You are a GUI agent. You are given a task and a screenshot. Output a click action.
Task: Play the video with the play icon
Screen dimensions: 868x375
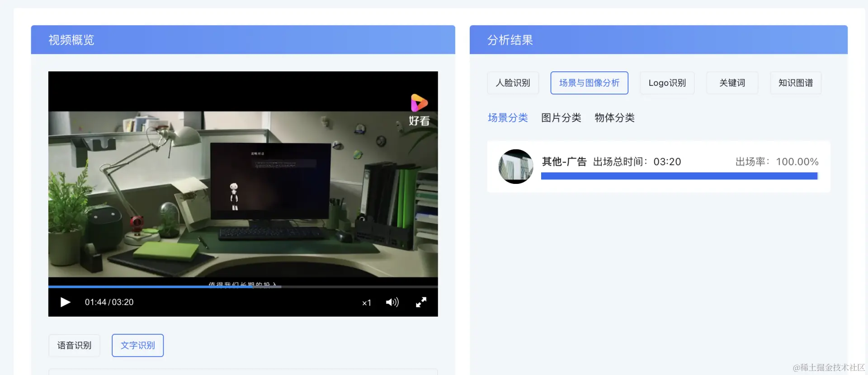tap(66, 302)
